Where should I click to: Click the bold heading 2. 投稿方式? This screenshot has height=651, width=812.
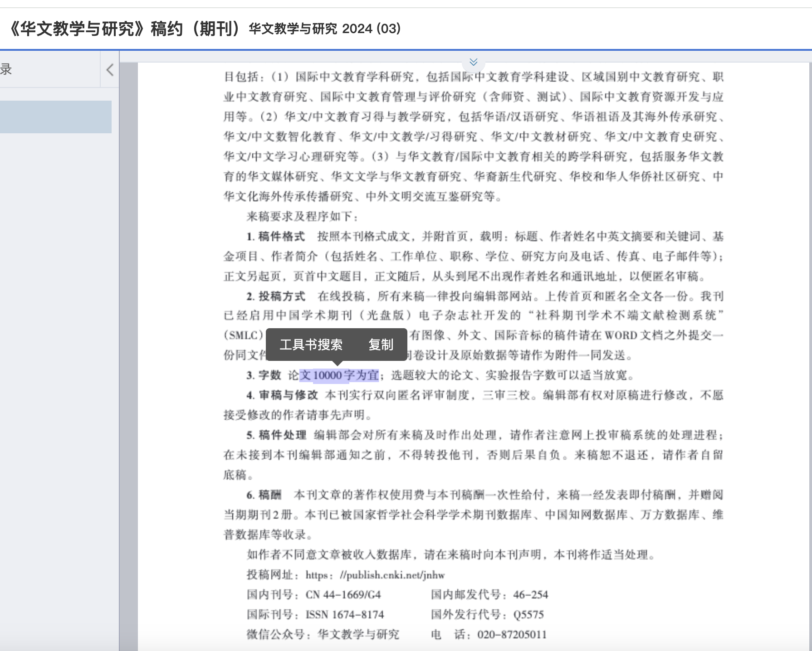(275, 296)
